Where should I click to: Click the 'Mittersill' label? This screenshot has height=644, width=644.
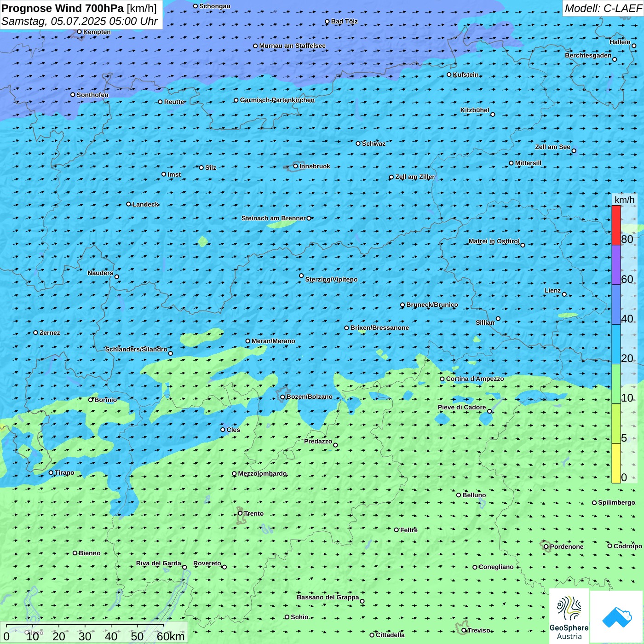[x=528, y=163]
